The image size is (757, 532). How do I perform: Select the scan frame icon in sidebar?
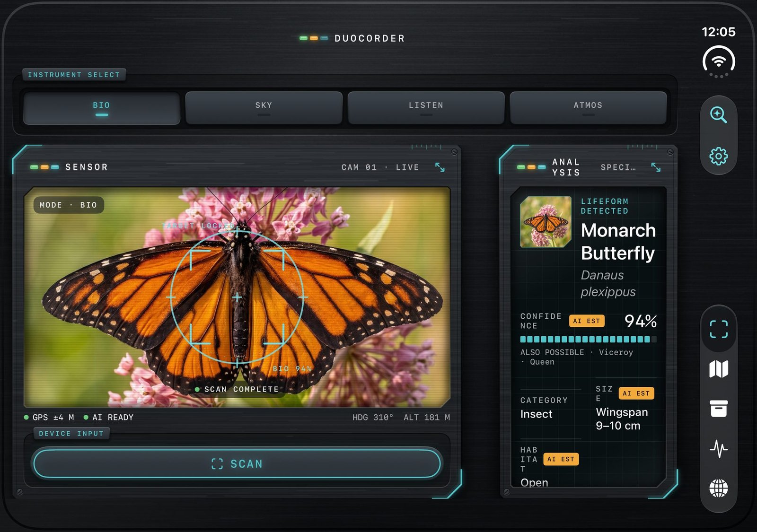click(719, 329)
